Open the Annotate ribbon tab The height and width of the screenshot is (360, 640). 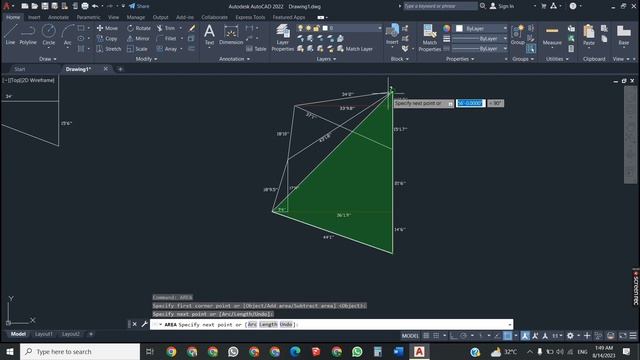click(58, 17)
